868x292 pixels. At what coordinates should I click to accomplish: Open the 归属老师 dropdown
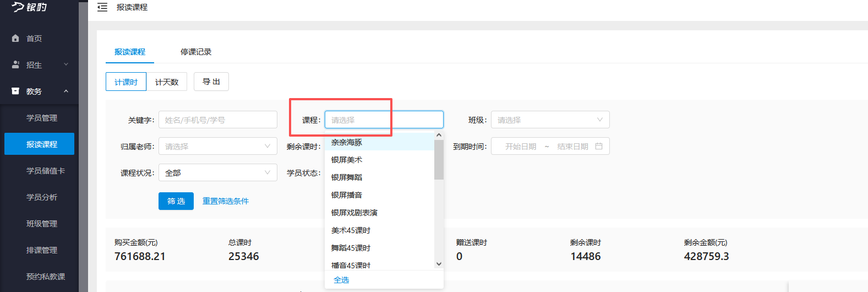tap(218, 146)
